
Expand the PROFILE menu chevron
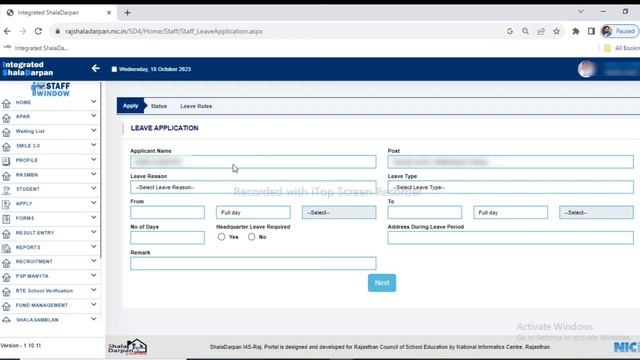pos(93,160)
